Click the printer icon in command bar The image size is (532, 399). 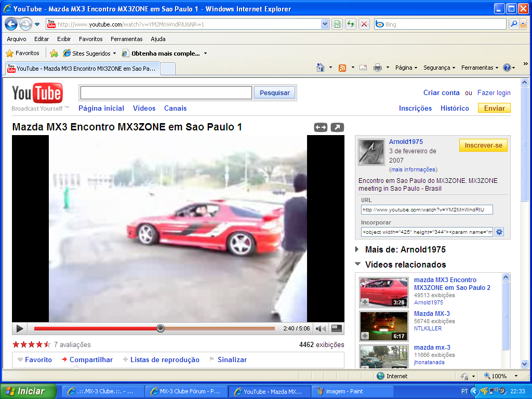click(x=378, y=68)
